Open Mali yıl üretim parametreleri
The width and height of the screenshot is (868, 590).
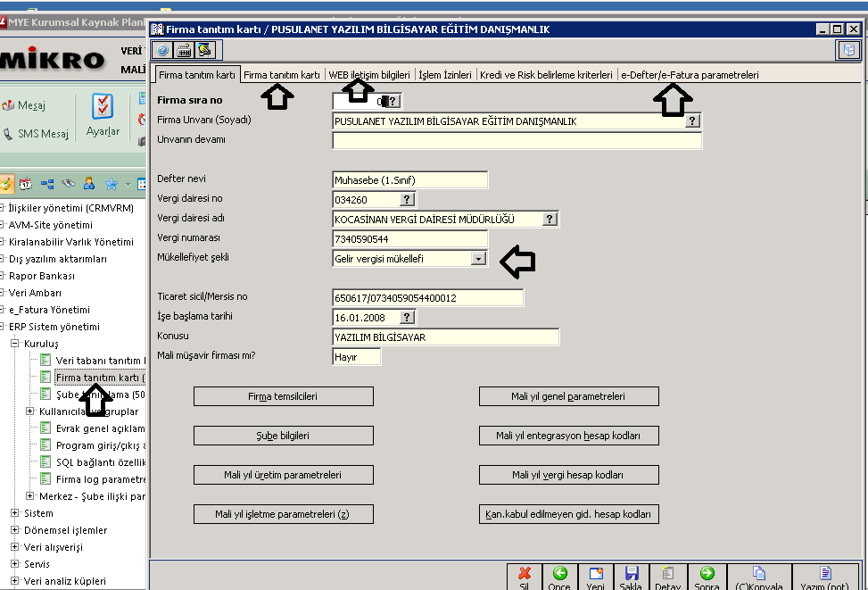pyautogui.click(x=283, y=476)
